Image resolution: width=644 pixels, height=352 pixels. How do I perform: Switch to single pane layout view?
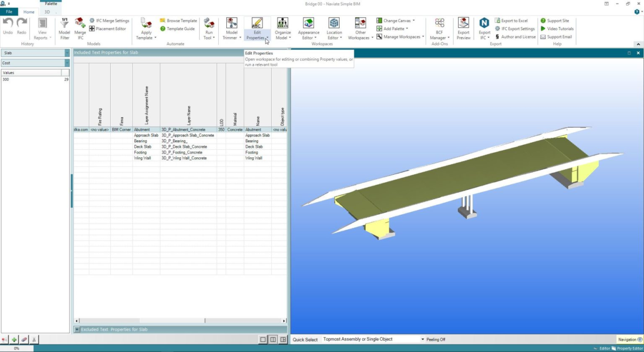click(263, 340)
